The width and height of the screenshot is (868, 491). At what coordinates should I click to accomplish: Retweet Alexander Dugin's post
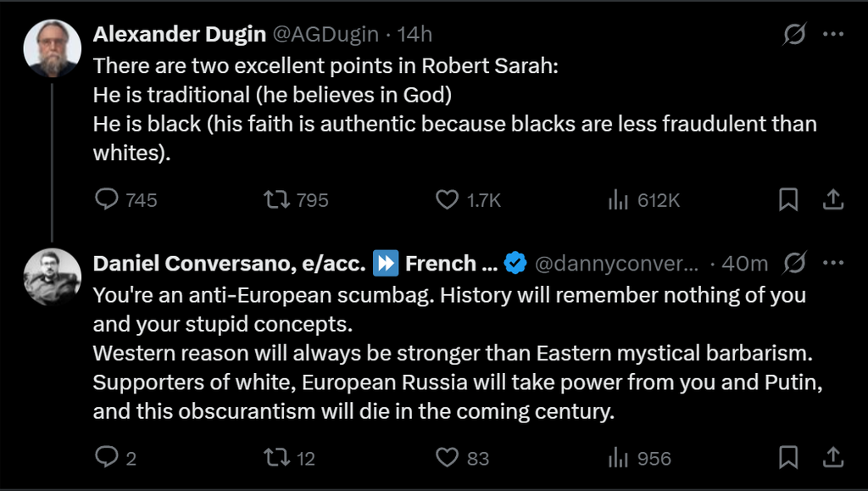275,199
